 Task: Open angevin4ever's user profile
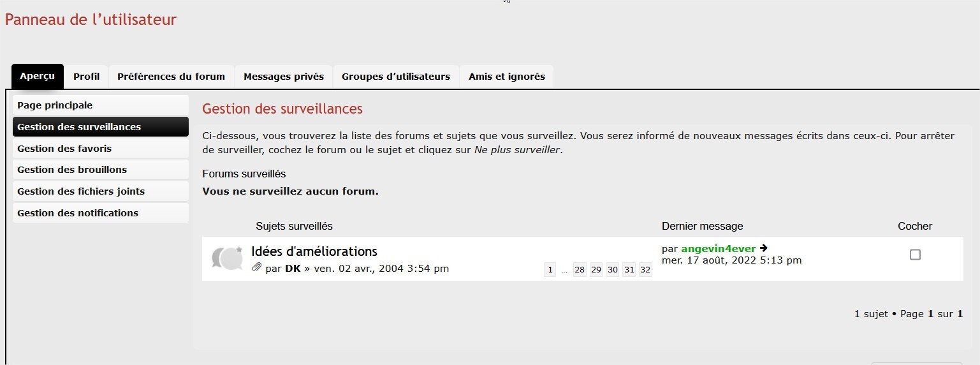tap(718, 248)
